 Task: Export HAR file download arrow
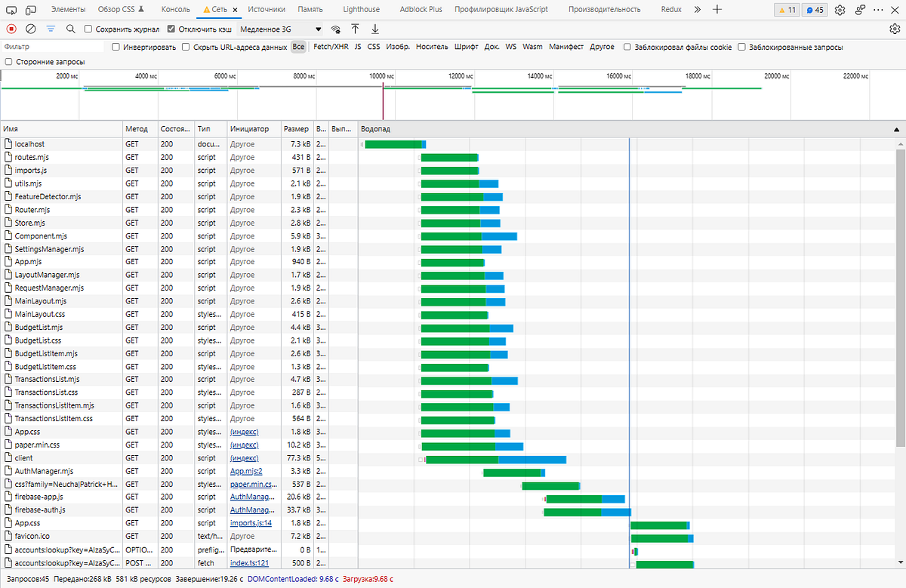pos(375,29)
